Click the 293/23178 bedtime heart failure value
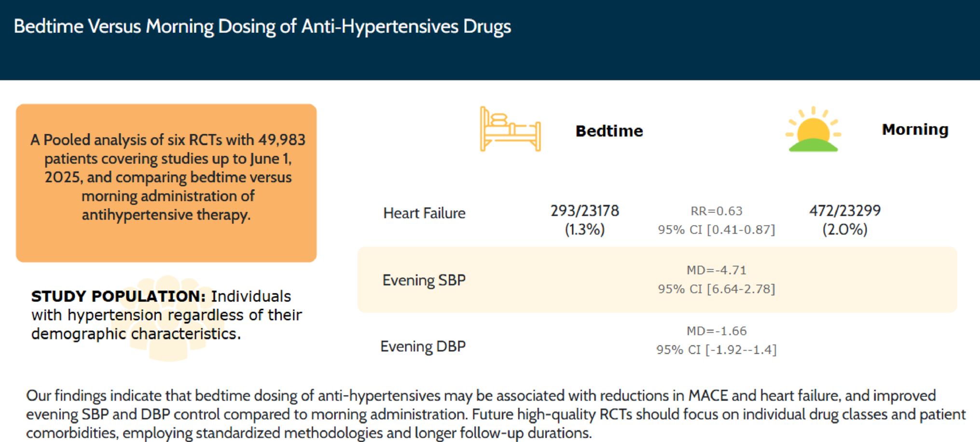 tap(584, 211)
